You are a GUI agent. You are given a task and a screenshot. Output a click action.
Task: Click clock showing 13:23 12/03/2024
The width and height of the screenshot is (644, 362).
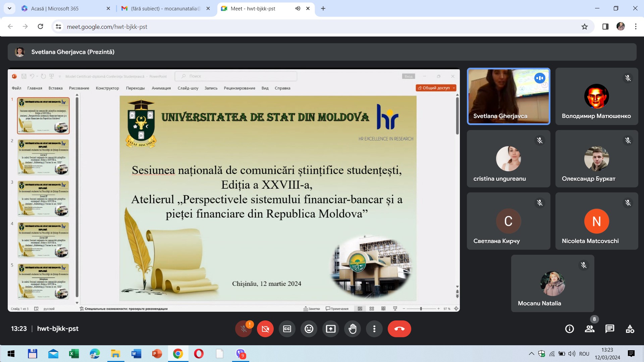(607, 354)
